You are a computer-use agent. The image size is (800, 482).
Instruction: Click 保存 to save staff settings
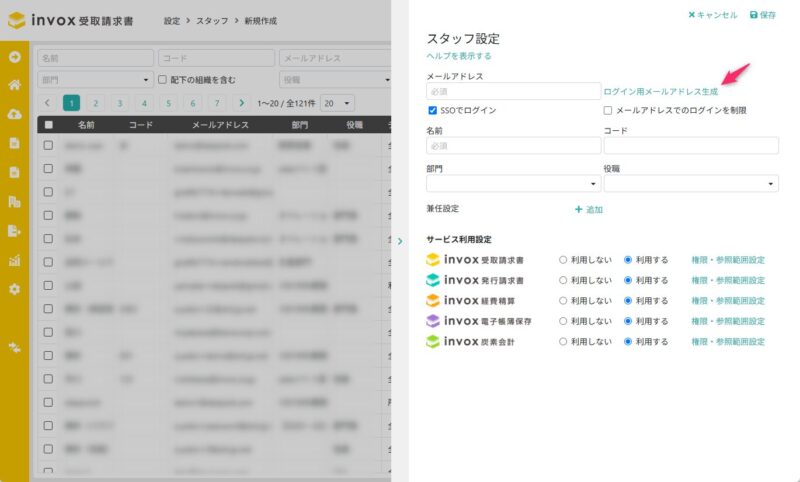[x=763, y=15]
